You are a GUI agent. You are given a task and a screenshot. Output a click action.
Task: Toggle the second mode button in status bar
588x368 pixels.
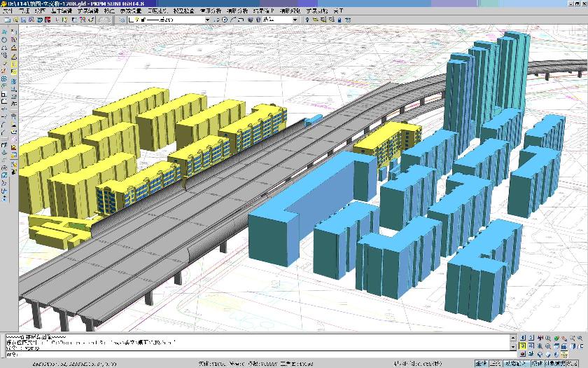coord(496,363)
